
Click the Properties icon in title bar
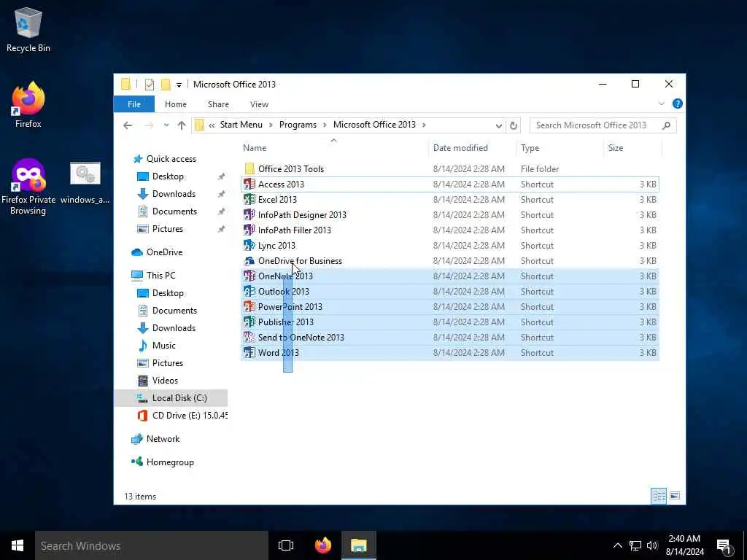tap(150, 85)
